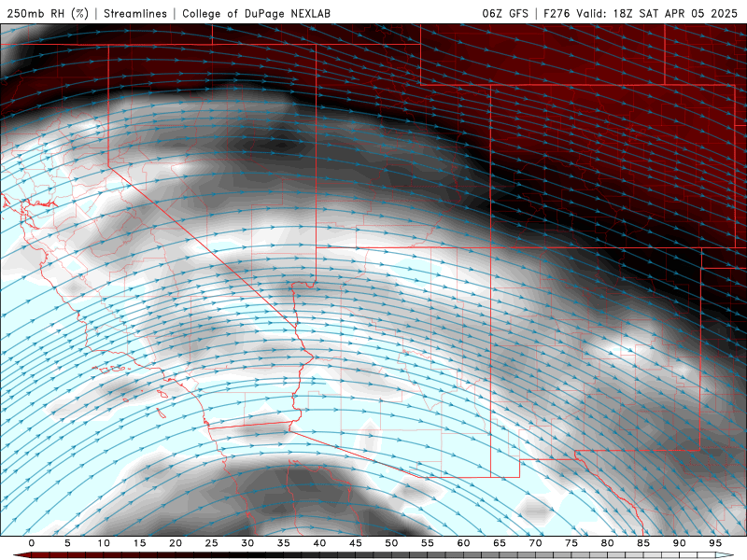Click the '250mb RH (%)' title text

coord(48,13)
